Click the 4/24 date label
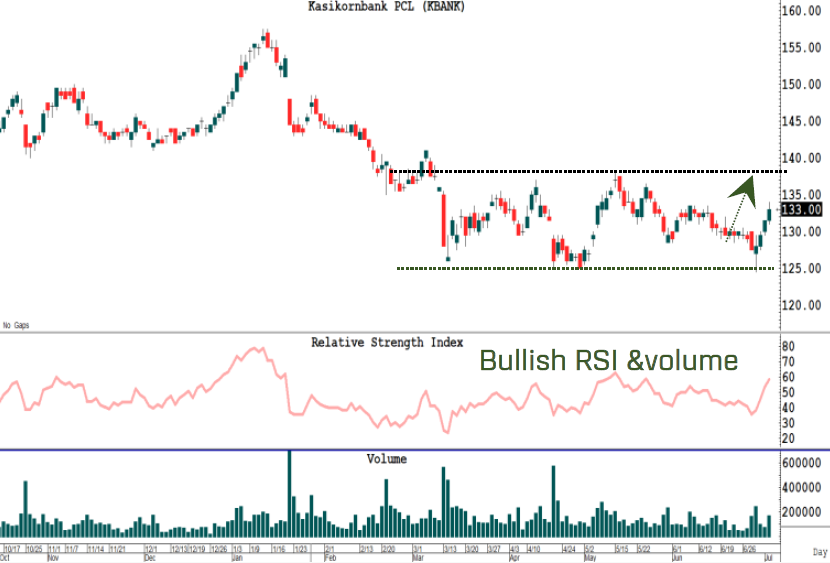Screen dimensions: 830x563 pos(569,549)
